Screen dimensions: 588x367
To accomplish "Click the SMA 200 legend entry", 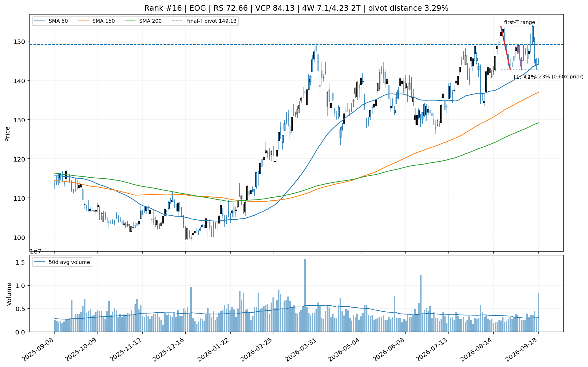I will 143,21.
